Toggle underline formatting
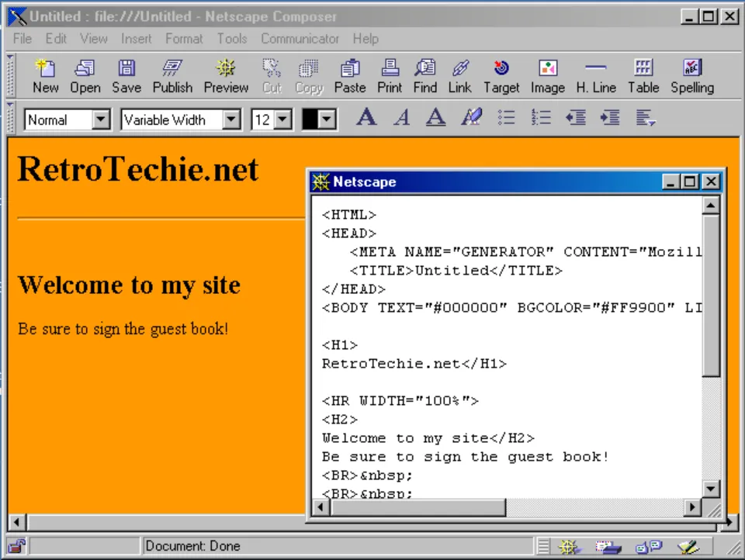The width and height of the screenshot is (745, 560). 435,117
